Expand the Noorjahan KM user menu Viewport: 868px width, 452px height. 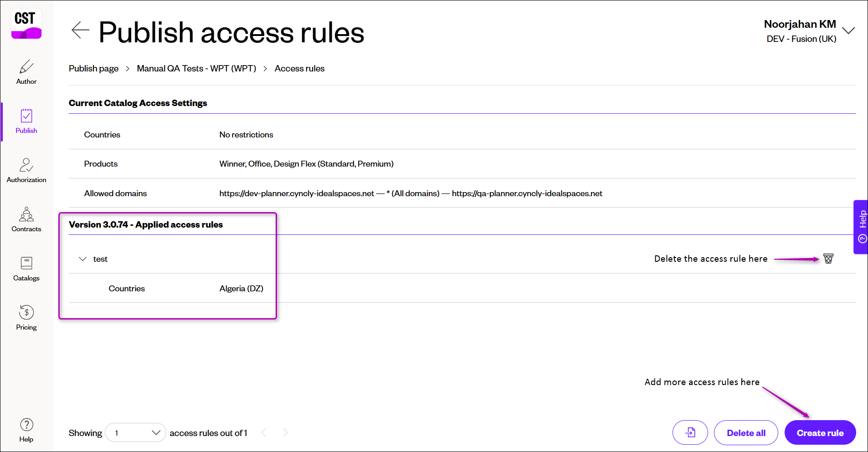pos(848,30)
